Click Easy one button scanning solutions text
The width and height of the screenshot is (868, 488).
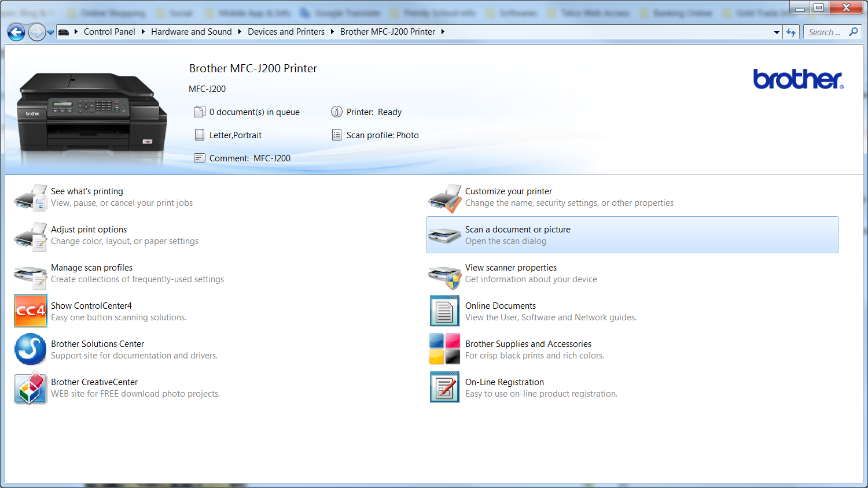[119, 317]
